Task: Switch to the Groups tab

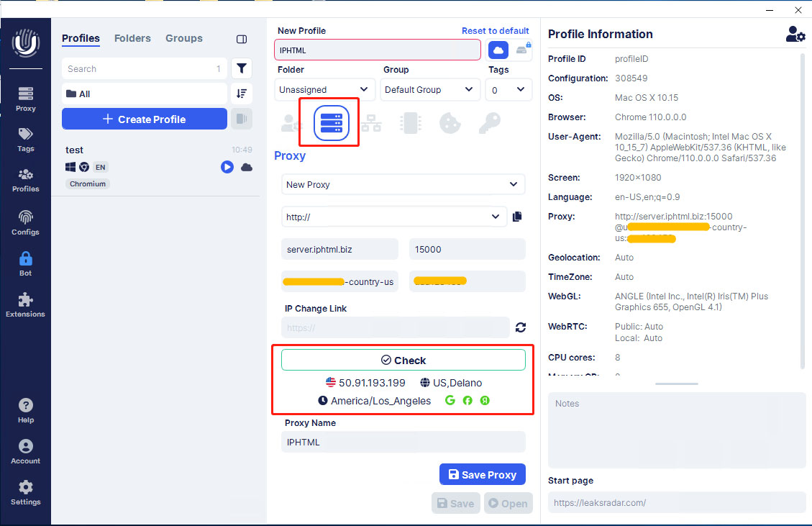Action: [x=184, y=38]
